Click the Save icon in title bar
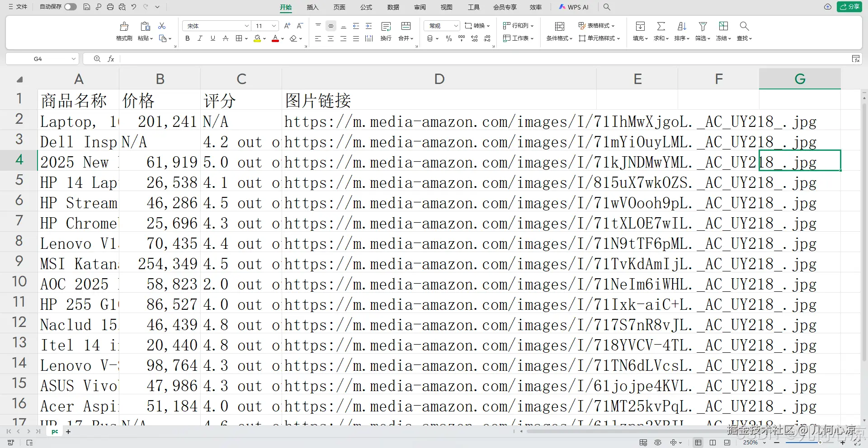This screenshot has width=868, height=448. (87, 7)
